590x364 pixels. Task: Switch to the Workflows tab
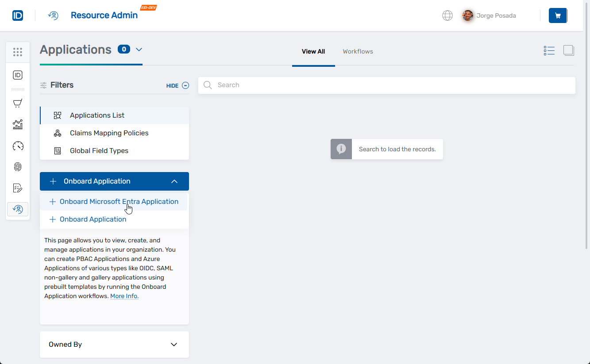(358, 51)
